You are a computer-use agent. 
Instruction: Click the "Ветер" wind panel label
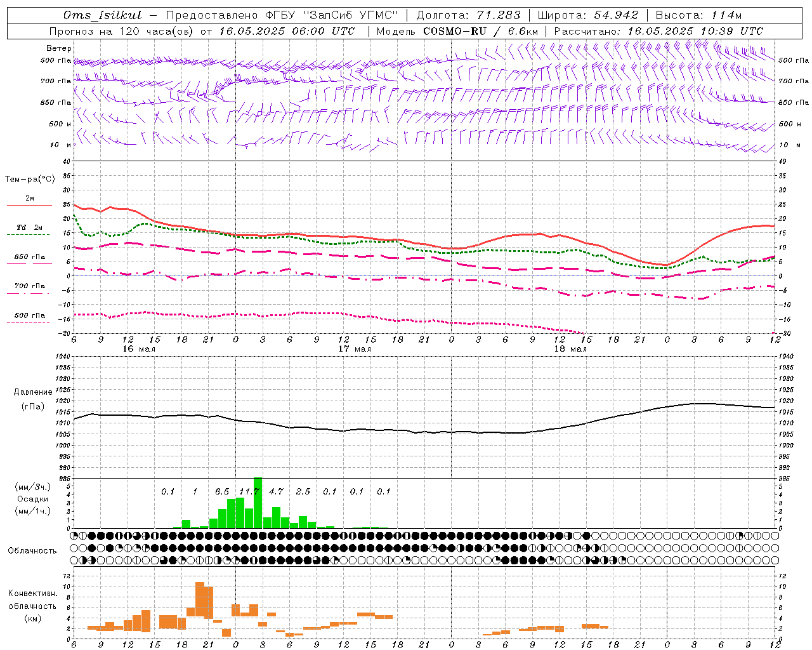(x=59, y=48)
